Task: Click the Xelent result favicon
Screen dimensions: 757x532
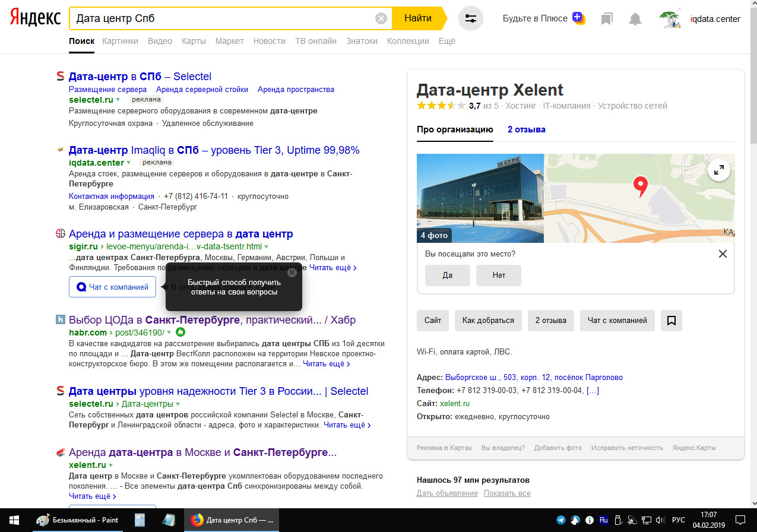Action: pos(60,452)
